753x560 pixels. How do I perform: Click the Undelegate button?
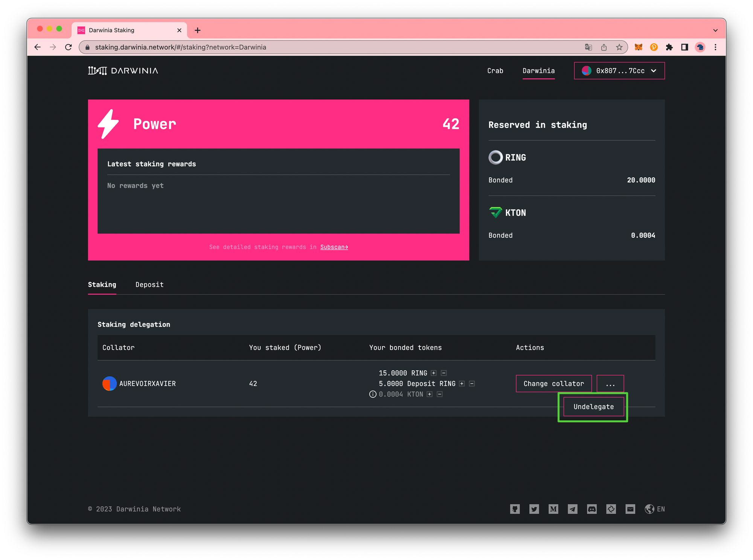(x=593, y=406)
